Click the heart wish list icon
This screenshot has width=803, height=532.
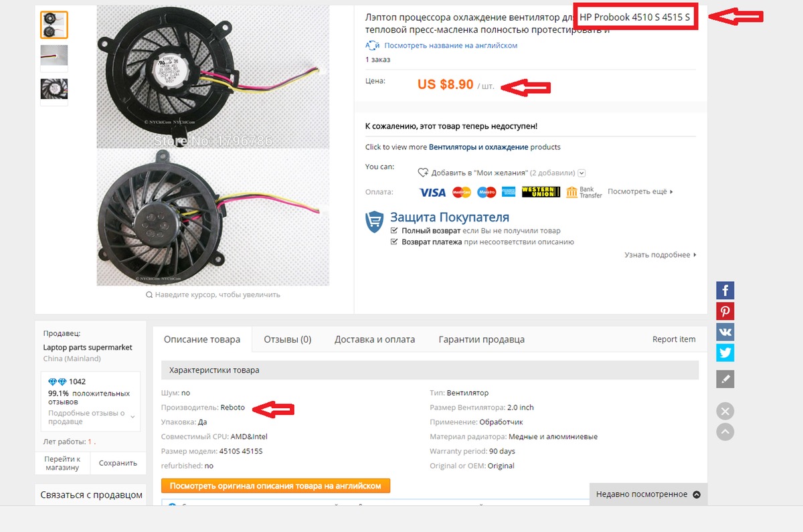tap(423, 172)
